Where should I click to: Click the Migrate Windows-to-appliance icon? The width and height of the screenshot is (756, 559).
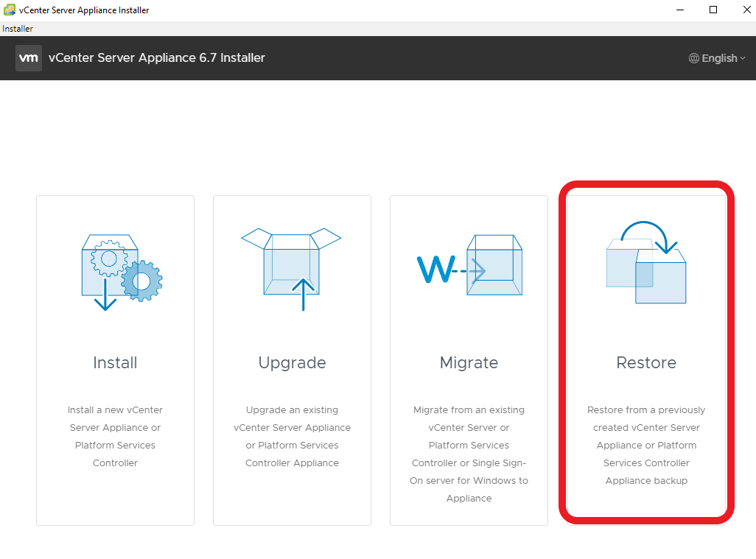[469, 267]
